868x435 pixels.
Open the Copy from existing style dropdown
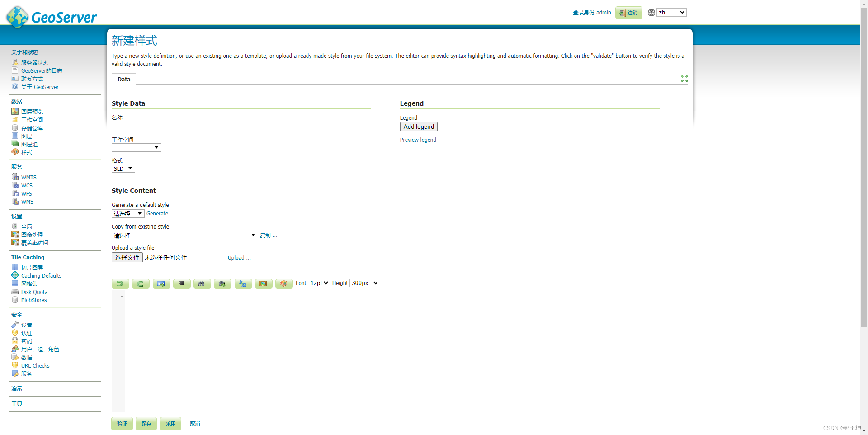pyautogui.click(x=185, y=235)
